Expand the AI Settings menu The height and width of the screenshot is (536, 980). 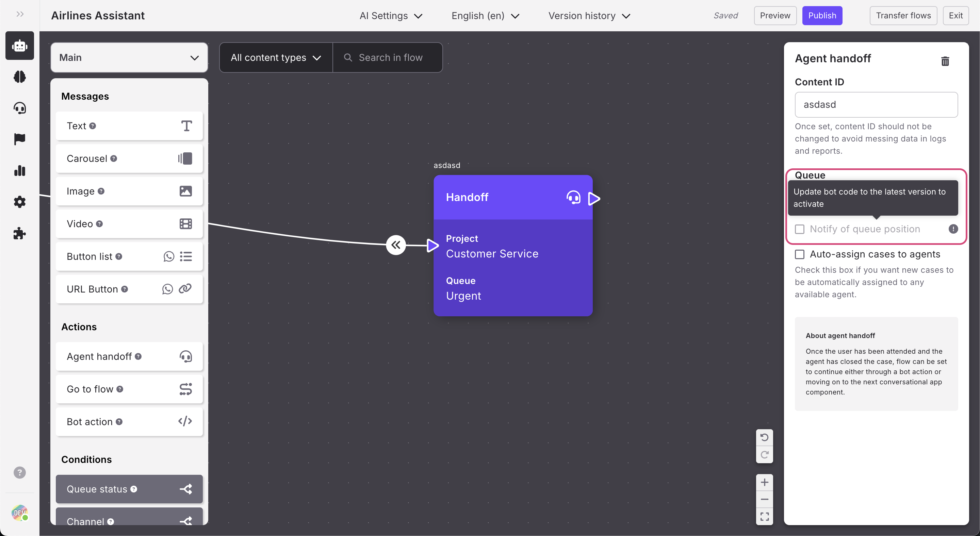pyautogui.click(x=391, y=16)
